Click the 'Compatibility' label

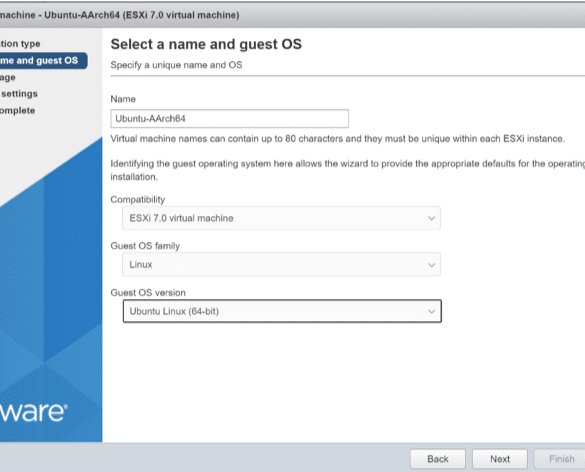point(137,199)
